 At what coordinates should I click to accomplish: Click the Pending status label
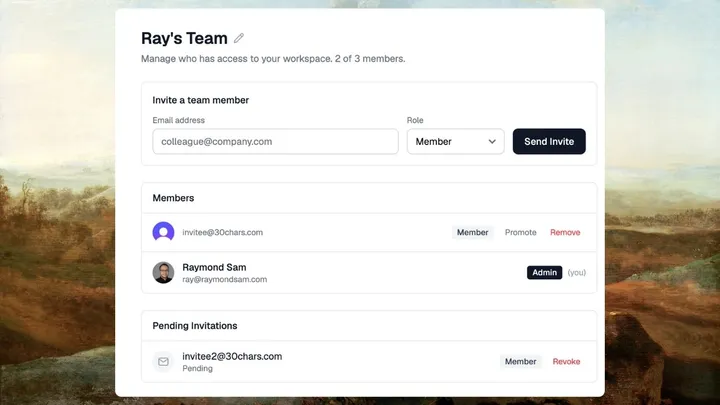[x=197, y=368]
